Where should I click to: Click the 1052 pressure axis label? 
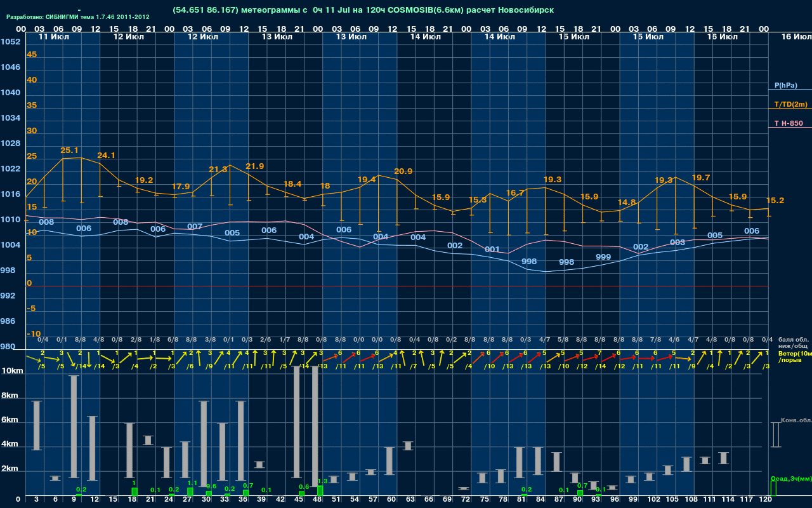(10, 42)
